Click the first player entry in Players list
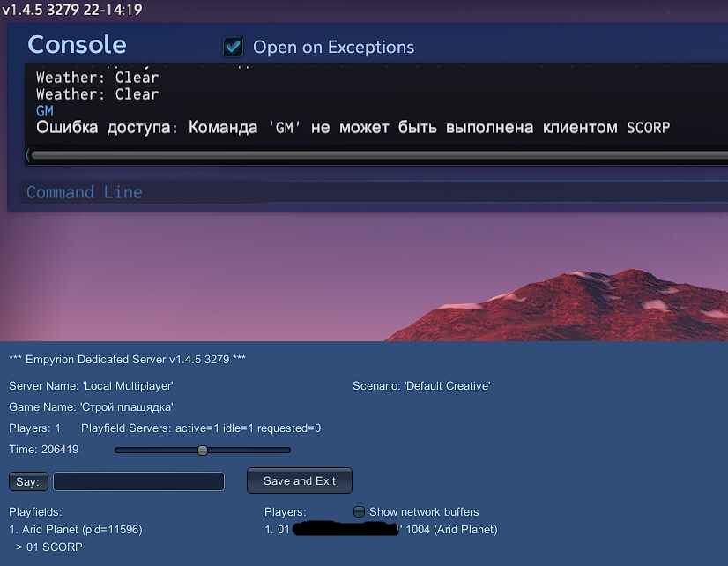728x566 pixels. point(381,530)
